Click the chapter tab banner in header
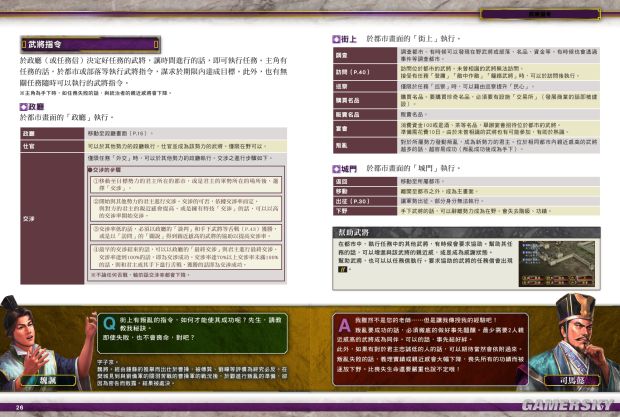 (x=540, y=14)
